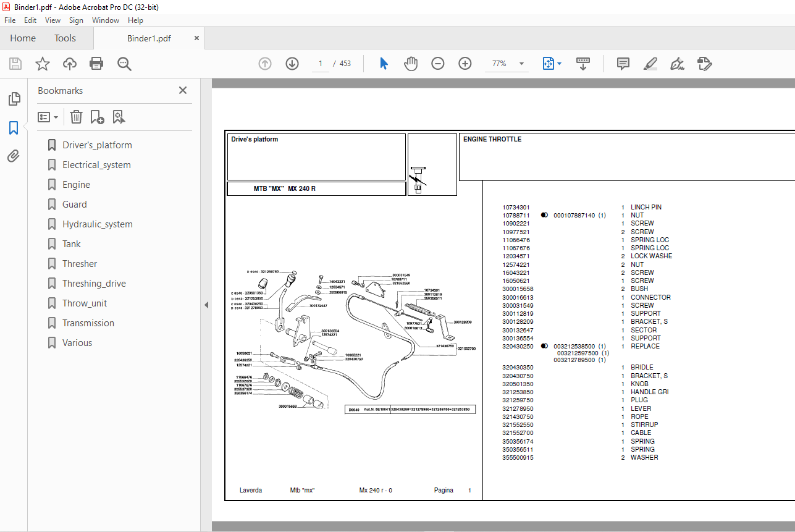Toggle the bookmarks panel icon in sidebar
The height and width of the screenshot is (532, 795).
14,128
